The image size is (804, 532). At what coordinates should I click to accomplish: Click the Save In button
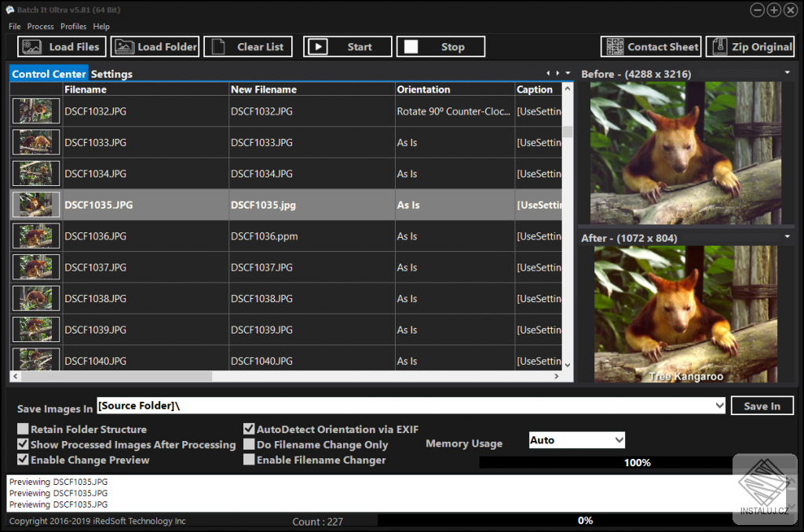(762, 406)
